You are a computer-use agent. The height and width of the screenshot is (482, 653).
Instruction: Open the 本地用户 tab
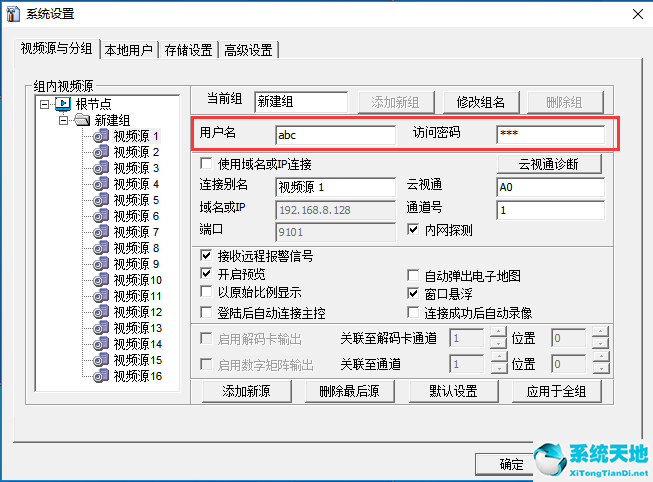coord(129,50)
